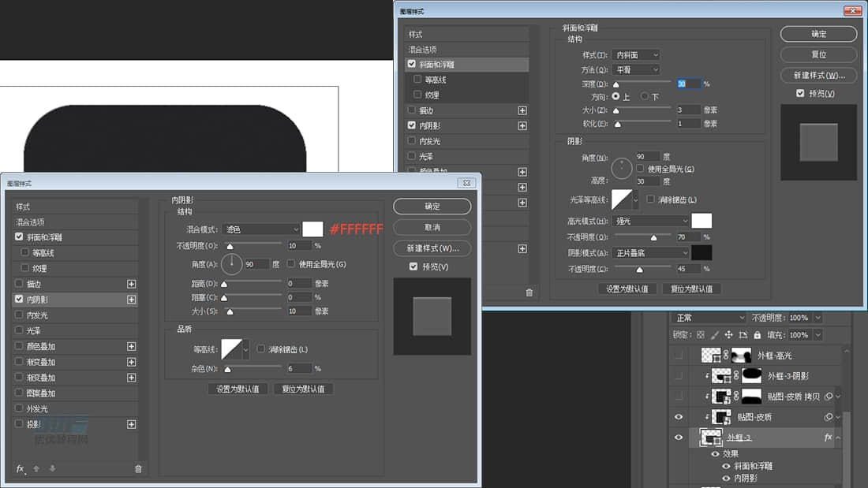Enable 纹理 checkbox in the back dialog
This screenshot has height=488, width=868.
417,95
